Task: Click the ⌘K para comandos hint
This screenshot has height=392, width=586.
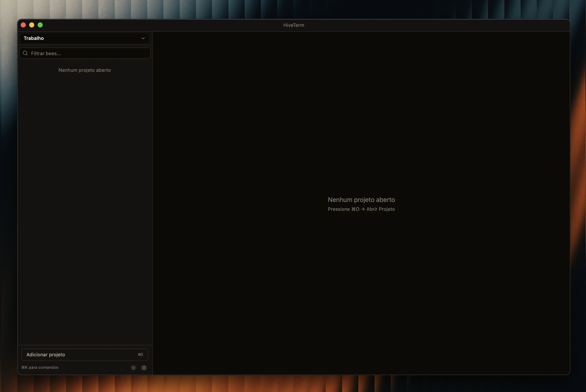Action: (40, 367)
